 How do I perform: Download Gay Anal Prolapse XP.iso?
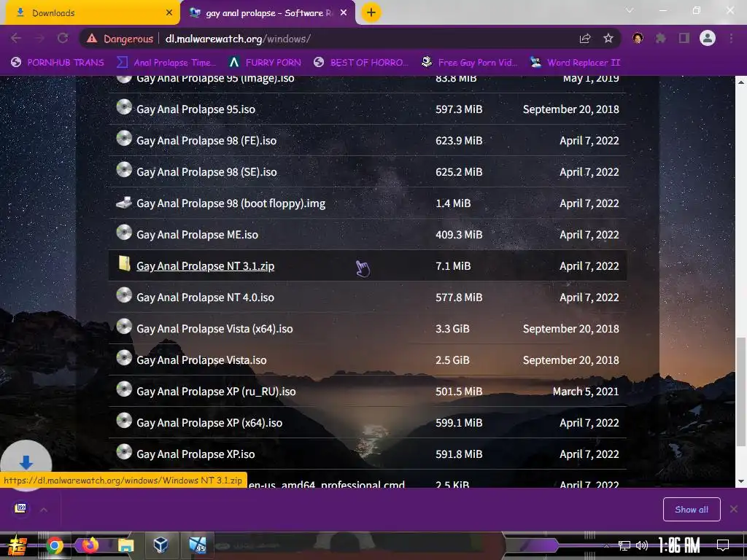click(x=196, y=454)
